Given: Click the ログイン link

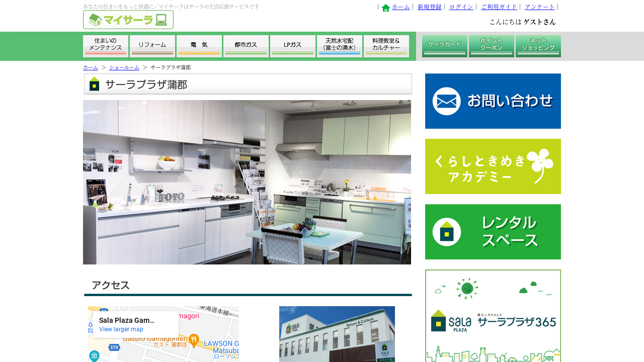Looking at the screenshot, I should (x=461, y=7).
